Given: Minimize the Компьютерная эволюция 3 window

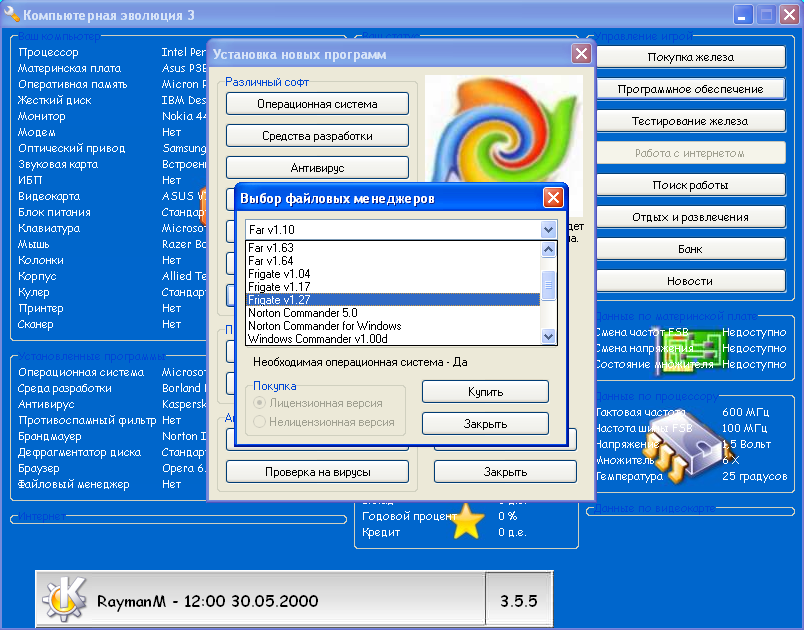Looking at the screenshot, I should click(742, 15).
